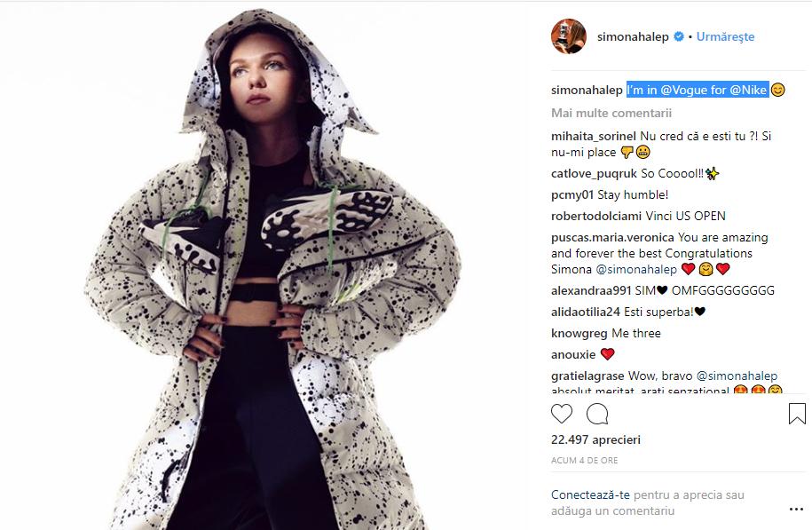Screen dimensions: 812x530
Task: Open the comment speech bubble icon
Action: tap(597, 414)
